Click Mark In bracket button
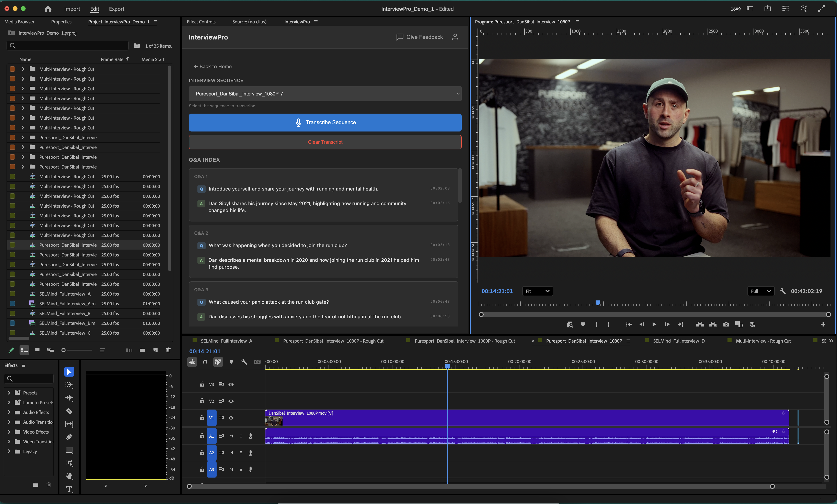Viewport: 837px width, 504px height. click(597, 324)
